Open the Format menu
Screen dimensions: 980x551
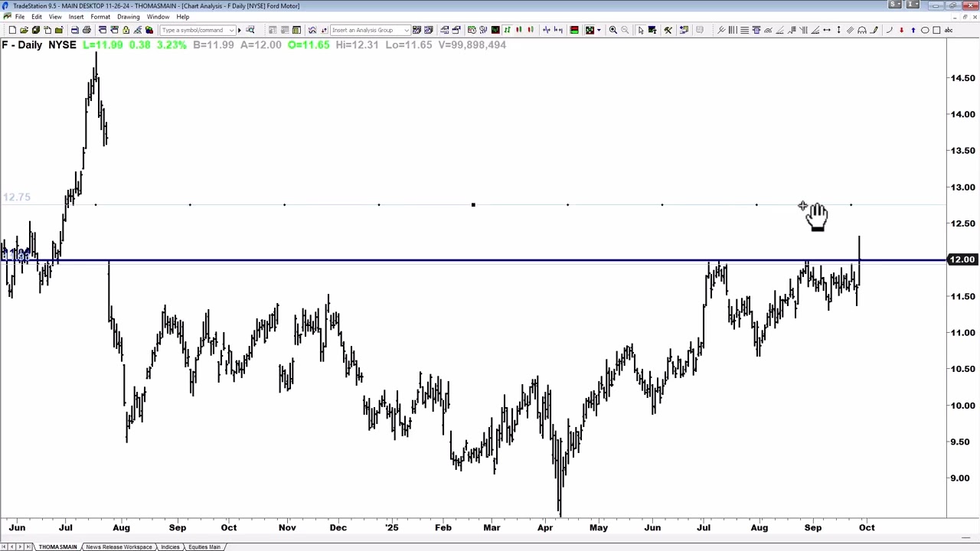click(x=100, y=17)
